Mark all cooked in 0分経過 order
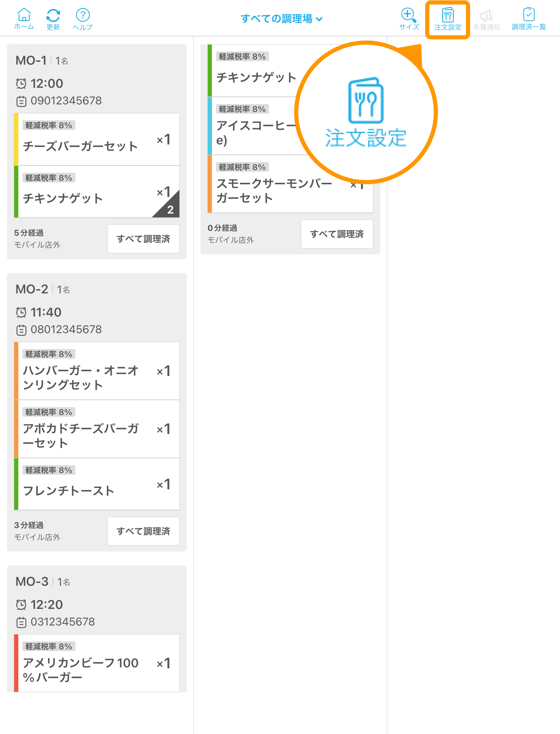This screenshot has width=560, height=734. (337, 234)
